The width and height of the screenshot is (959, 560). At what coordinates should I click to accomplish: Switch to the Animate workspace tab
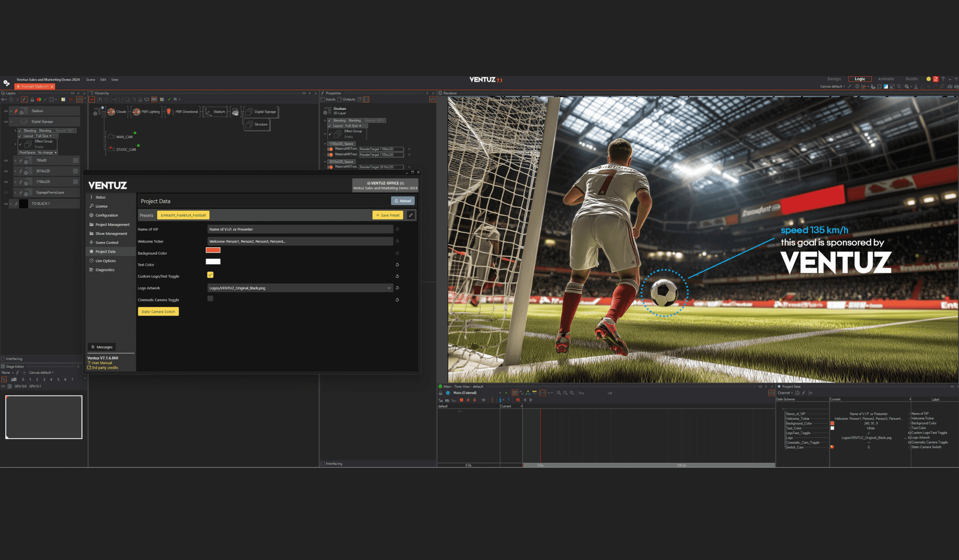885,79
